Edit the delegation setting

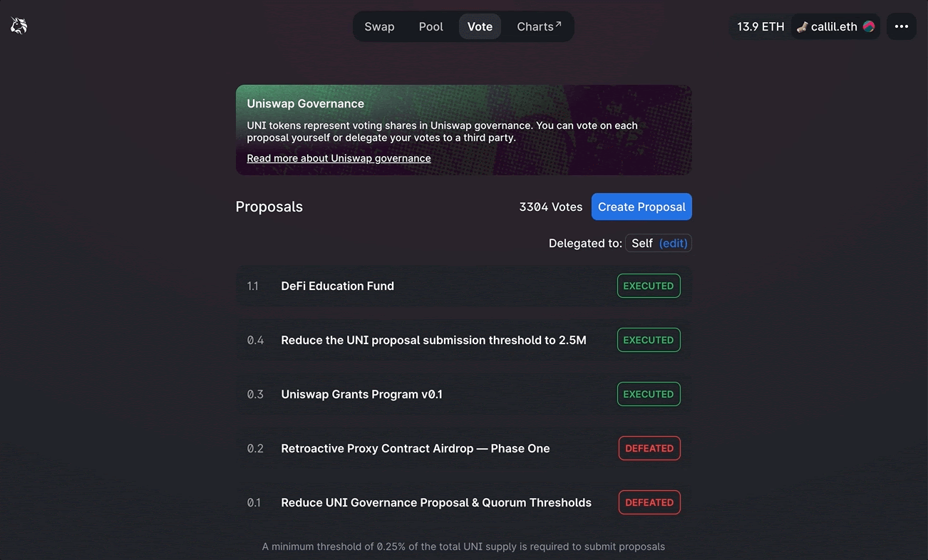point(673,243)
